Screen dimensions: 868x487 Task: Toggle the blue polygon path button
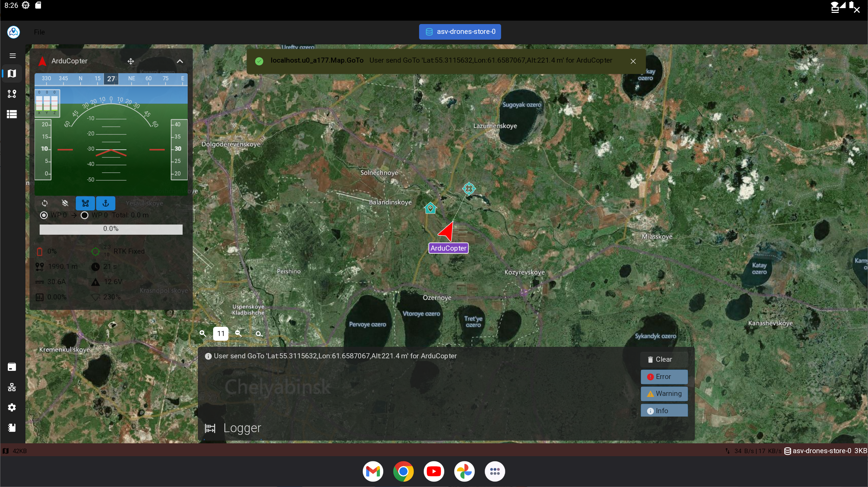pos(85,203)
